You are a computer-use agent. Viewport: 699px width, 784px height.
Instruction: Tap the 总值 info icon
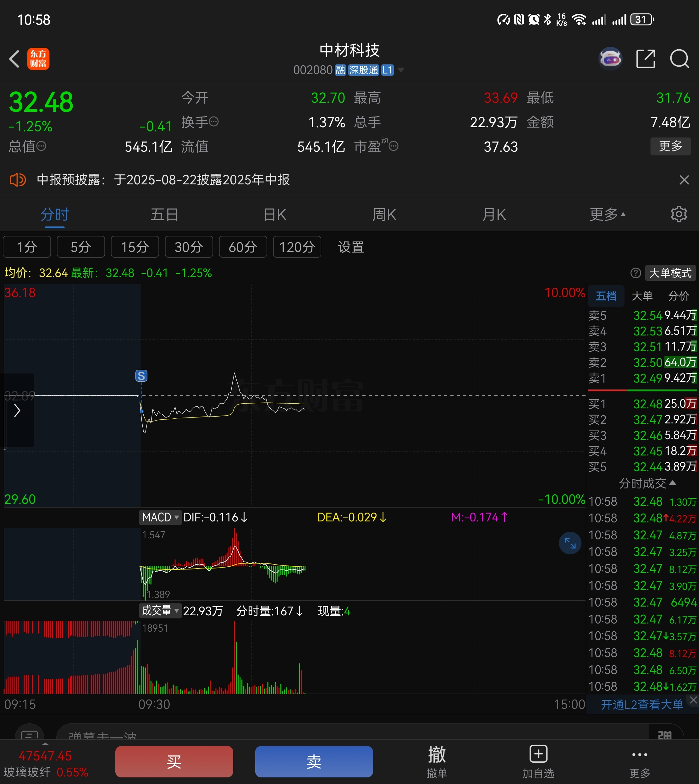(41, 146)
